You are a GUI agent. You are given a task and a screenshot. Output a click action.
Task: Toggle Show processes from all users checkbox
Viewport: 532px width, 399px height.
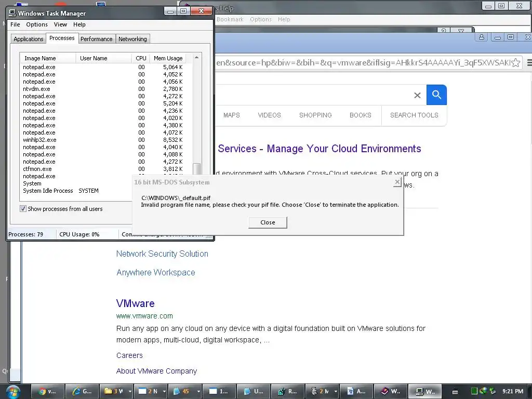pyautogui.click(x=23, y=209)
